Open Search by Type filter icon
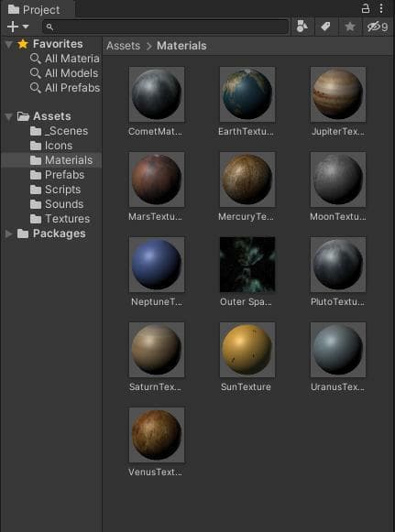Image resolution: width=395 pixels, height=532 pixels. [x=302, y=27]
